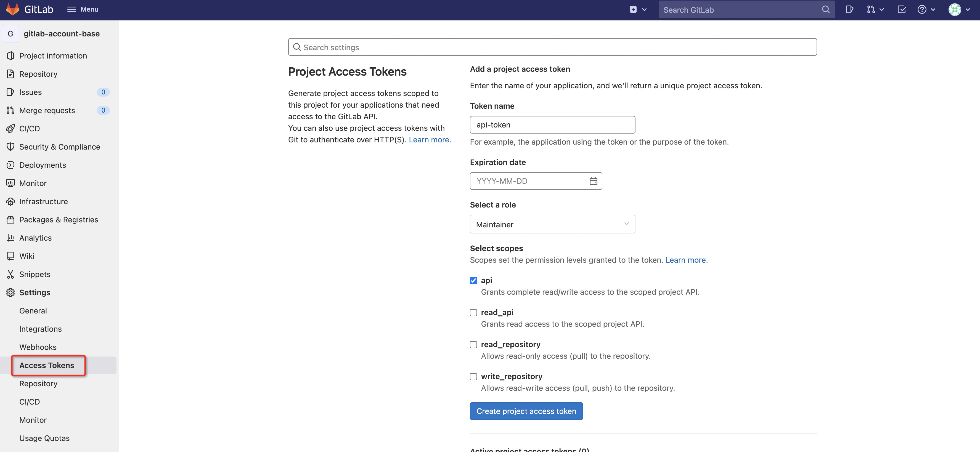Open General under Settings
The width and height of the screenshot is (980, 452).
coord(33,311)
